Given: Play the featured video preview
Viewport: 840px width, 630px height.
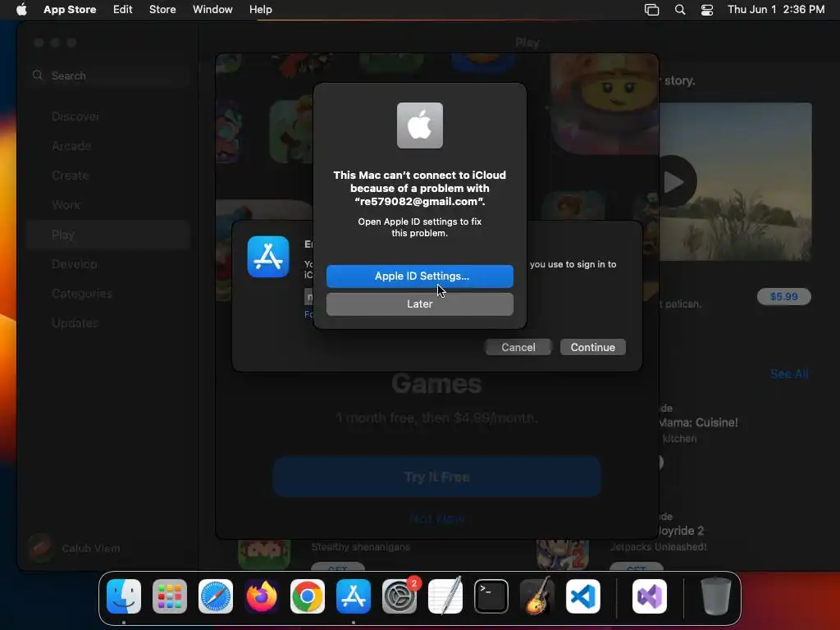Looking at the screenshot, I should (x=675, y=181).
